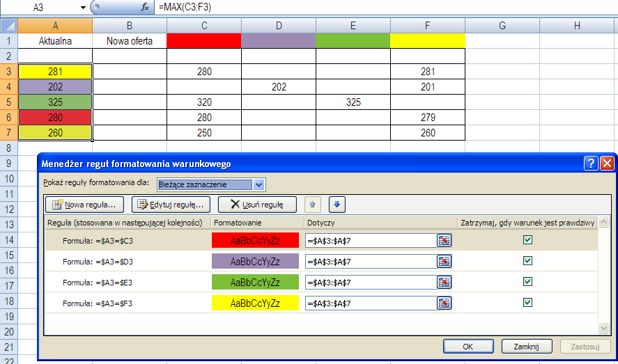Click the fx insert function icon
The width and height of the screenshot is (618, 364).
coord(145,7)
